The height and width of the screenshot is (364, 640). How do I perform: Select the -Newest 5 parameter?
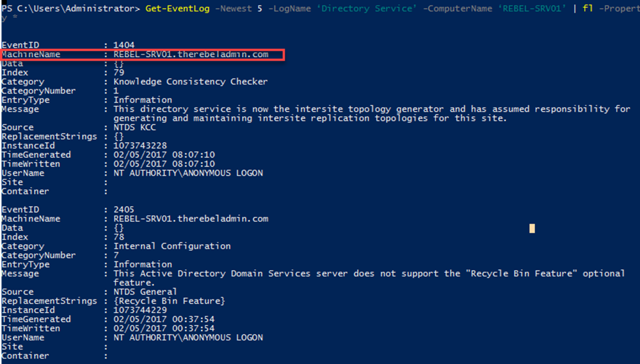[x=240, y=8]
